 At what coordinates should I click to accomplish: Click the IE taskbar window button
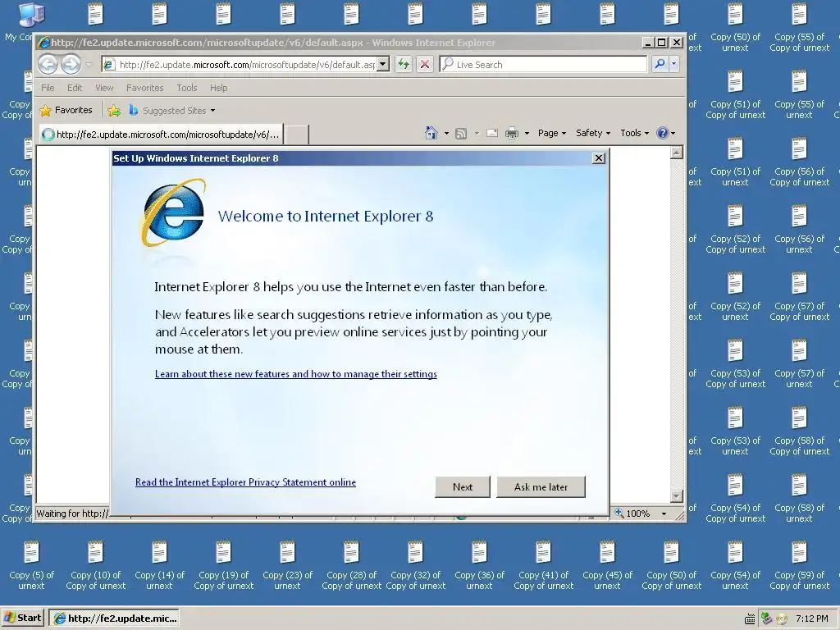[114, 619]
